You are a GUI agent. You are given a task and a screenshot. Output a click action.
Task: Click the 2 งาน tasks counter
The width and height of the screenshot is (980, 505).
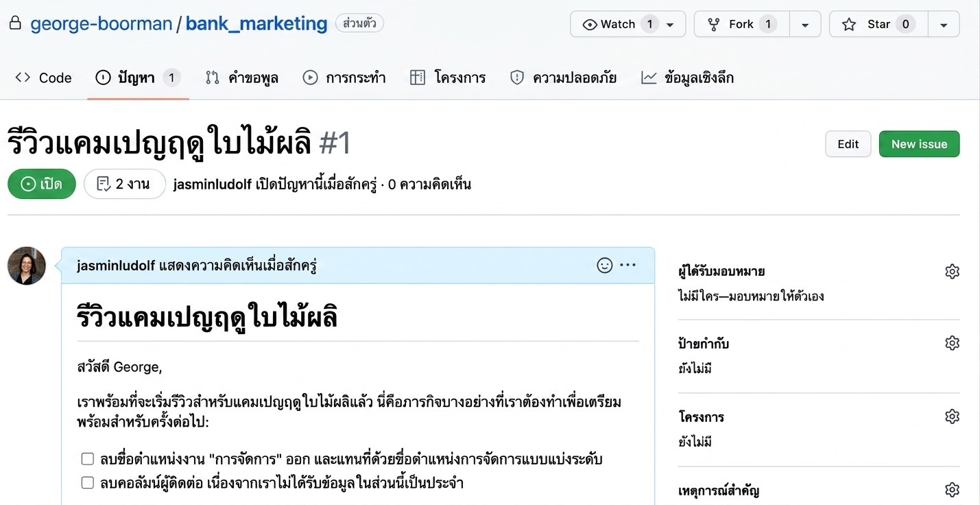point(125,184)
